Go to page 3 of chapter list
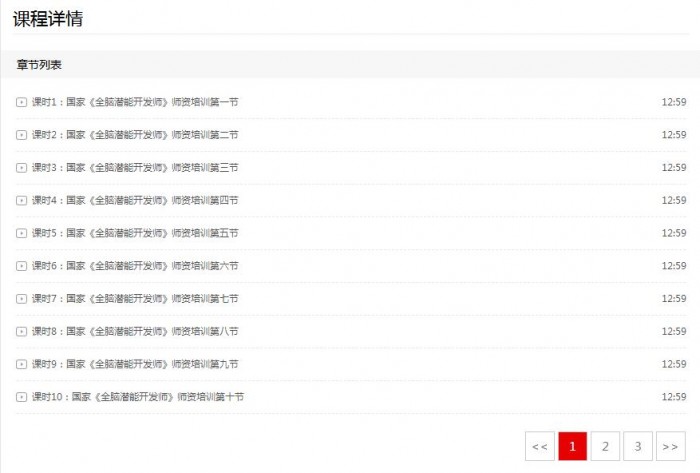Screen dimensions: 700x473 tap(638, 446)
